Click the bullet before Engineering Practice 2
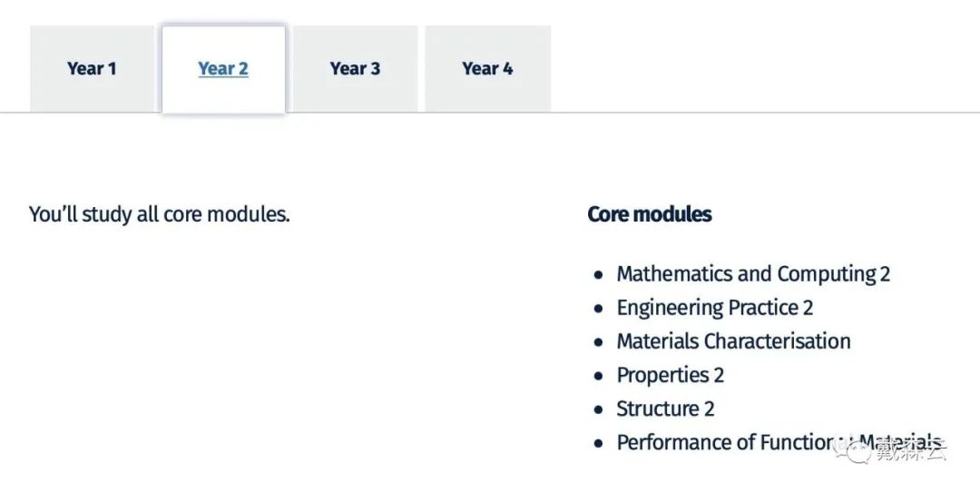This screenshot has width=980, height=493. 599,309
